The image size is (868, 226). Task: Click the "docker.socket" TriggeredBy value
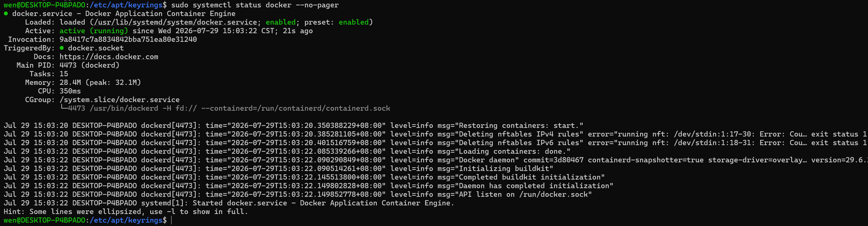click(96, 48)
